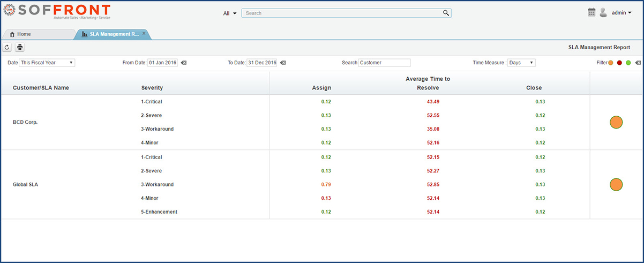644x263 pixels.
Task: Click the Soffront logo
Action: 56,12
